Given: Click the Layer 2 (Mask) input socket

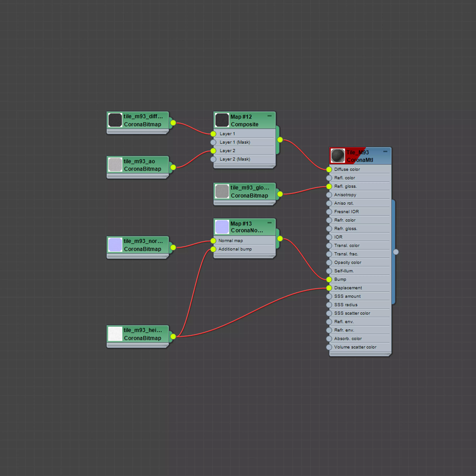Looking at the screenshot, I should tap(213, 159).
